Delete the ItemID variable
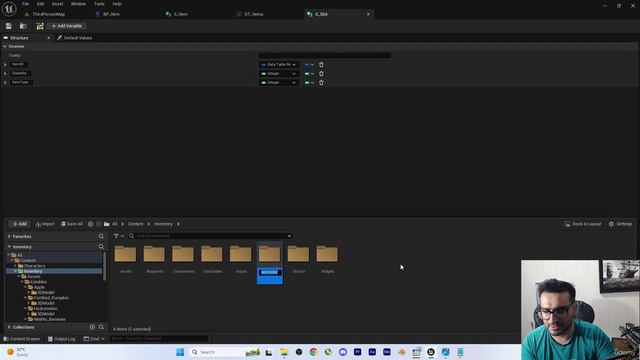Image resolution: width=640 pixels, height=360 pixels. pyautogui.click(x=321, y=64)
